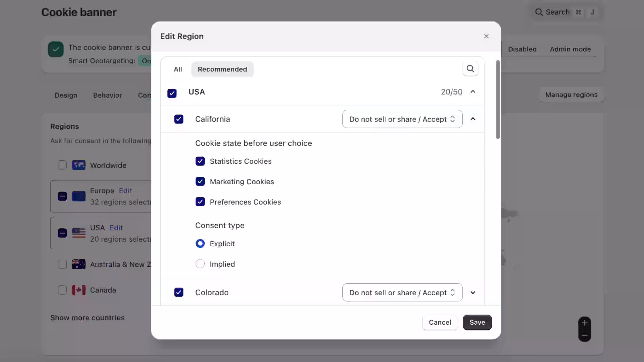This screenshot has height=362, width=644.
Task: Toggle Statistics Cookies checkbox
Action: (200, 161)
